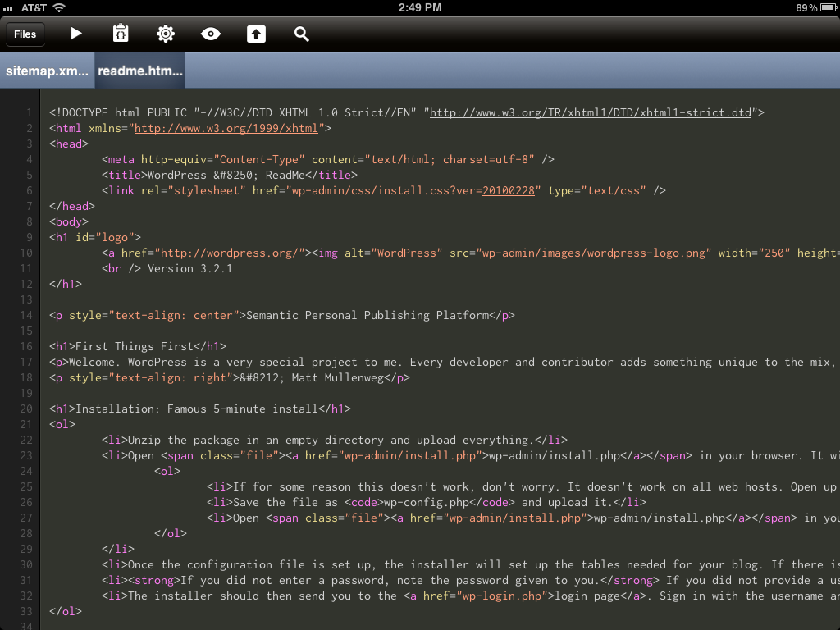Preview the page with the eye icon

pyautogui.click(x=211, y=34)
